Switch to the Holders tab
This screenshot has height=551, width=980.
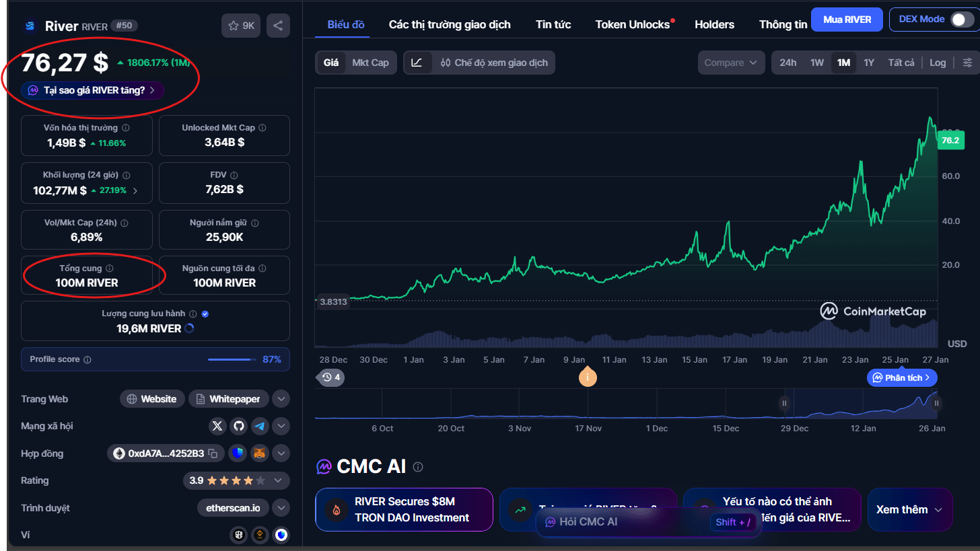pyautogui.click(x=714, y=24)
